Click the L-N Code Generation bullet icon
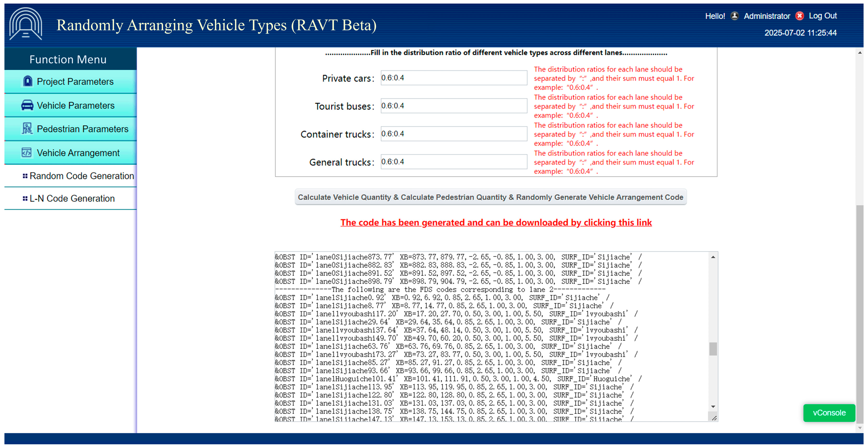Screen dimensions: 868x448 (x=25, y=199)
